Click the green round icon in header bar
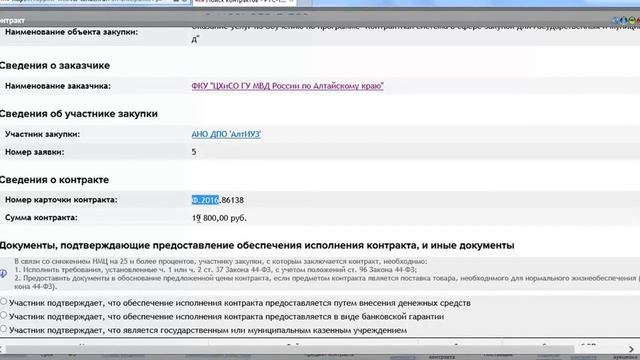 [x=632, y=20]
